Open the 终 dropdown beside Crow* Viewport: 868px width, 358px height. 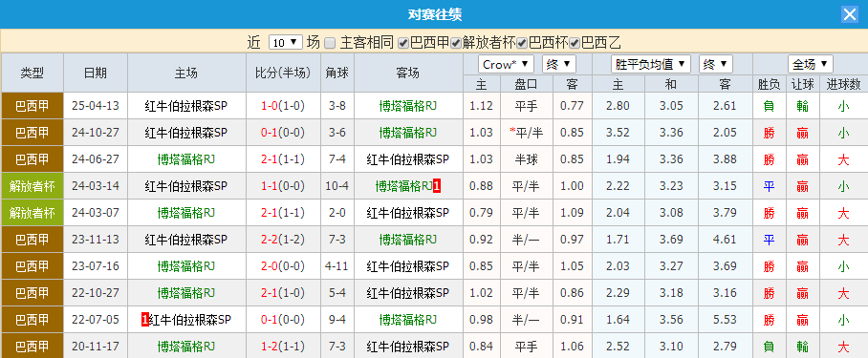click(x=559, y=64)
